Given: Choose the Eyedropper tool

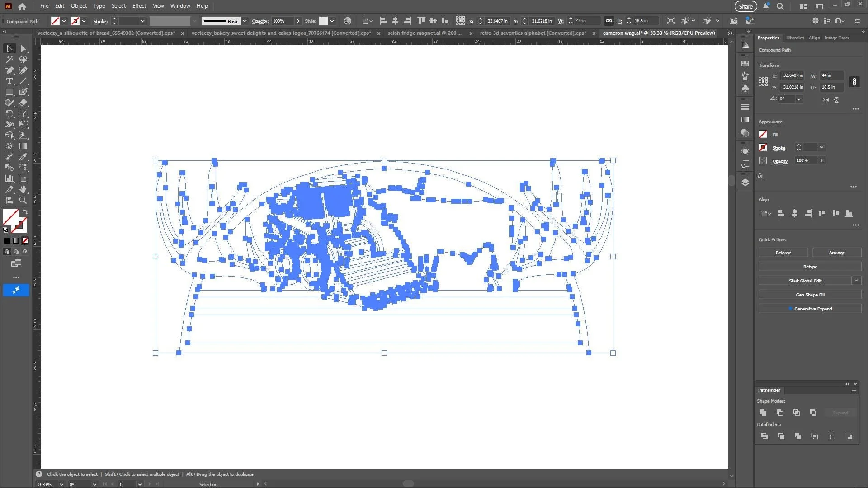Looking at the screenshot, I should [24, 157].
